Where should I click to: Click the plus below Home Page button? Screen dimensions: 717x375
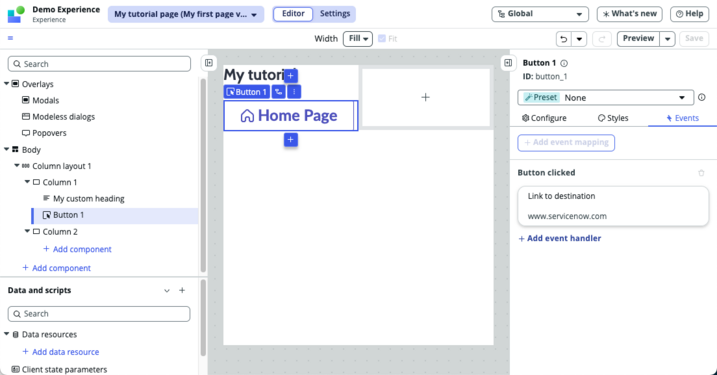(291, 139)
